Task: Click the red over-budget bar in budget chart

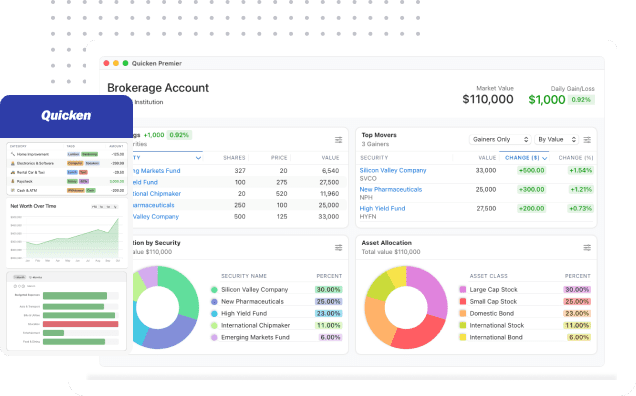Action: coord(80,324)
